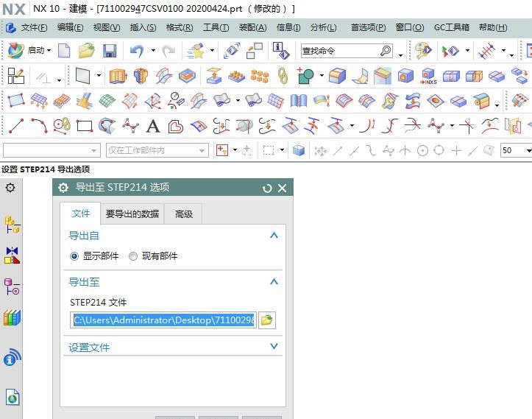The image size is (532, 419).
Task: Toggle the snap quadrant point option
Action: pyautogui.click(x=439, y=150)
